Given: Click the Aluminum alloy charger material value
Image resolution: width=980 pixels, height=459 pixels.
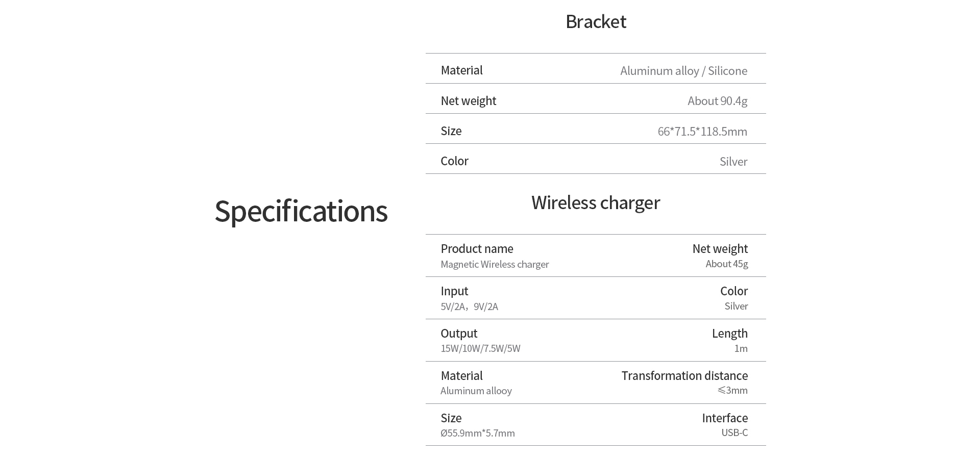Looking at the screenshot, I should [x=476, y=391].
